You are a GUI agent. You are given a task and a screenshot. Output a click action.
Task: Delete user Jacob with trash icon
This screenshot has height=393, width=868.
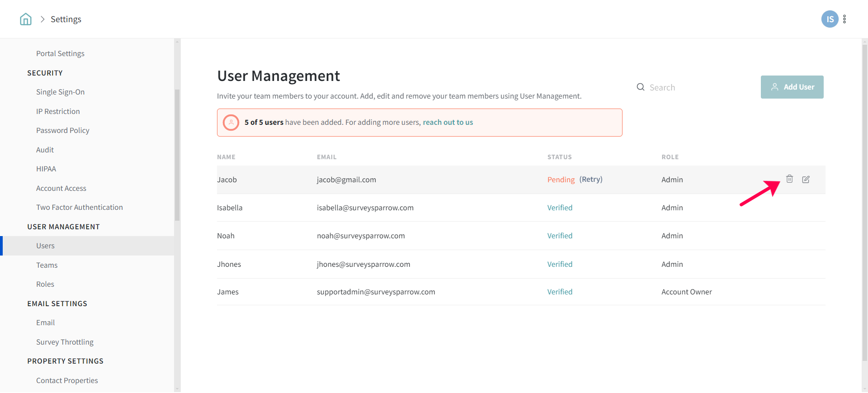789,179
